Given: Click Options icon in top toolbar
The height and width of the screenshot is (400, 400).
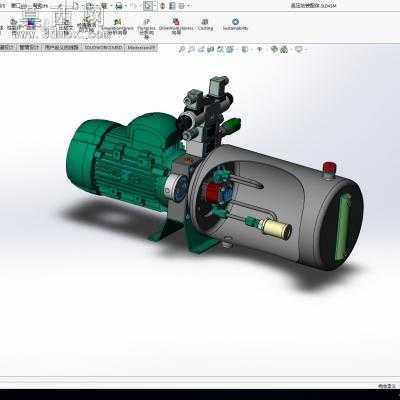Looking at the screenshot, I should click(181, 6).
